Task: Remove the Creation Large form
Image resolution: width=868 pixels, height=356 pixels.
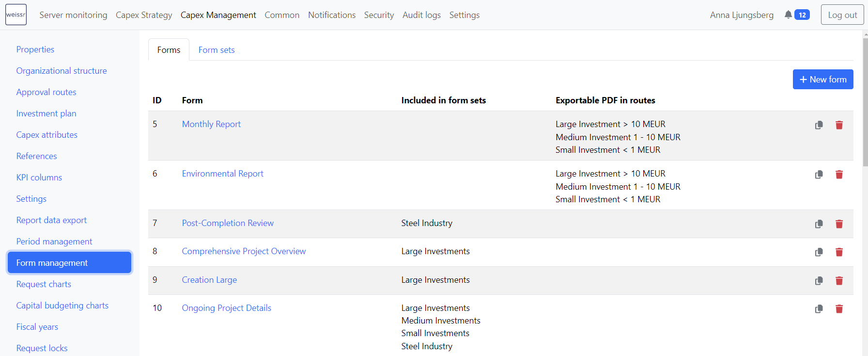Action: (x=839, y=281)
